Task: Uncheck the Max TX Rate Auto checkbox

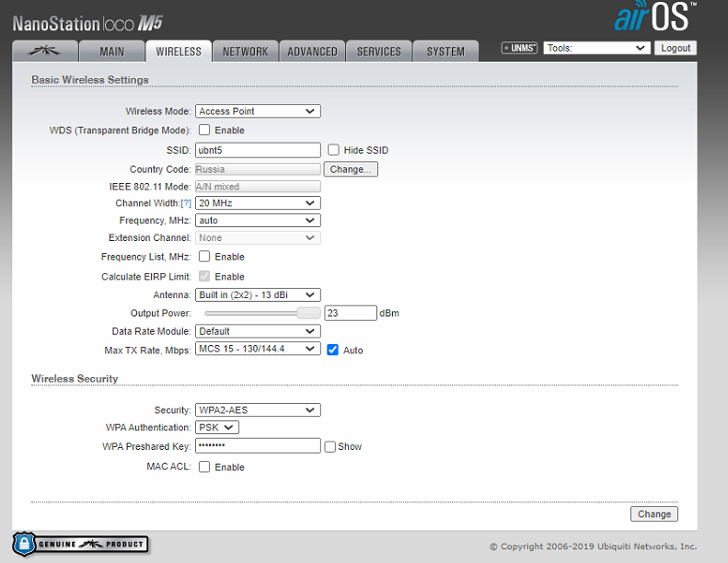Action: tap(332, 350)
